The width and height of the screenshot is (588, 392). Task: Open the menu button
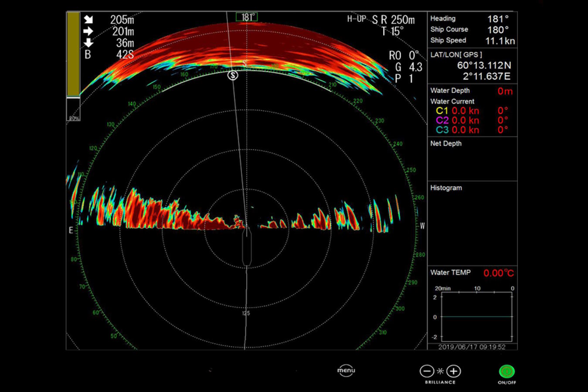coord(346,371)
